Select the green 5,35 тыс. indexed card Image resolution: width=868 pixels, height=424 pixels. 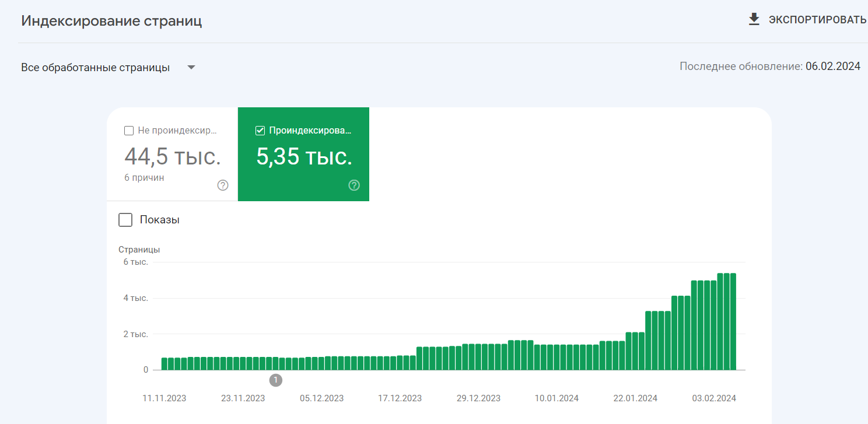(303, 154)
